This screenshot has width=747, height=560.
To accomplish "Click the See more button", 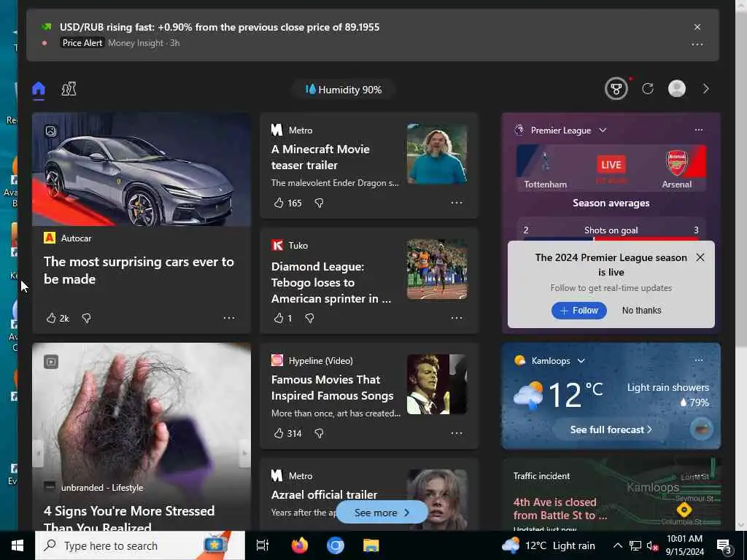I will [382, 513].
